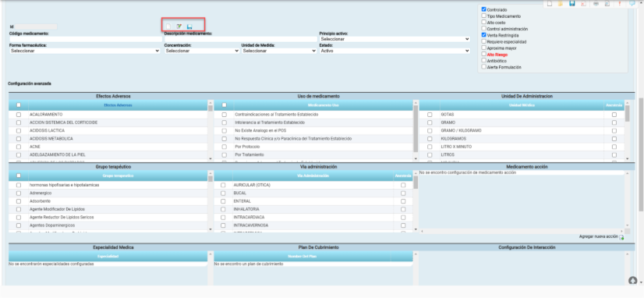Uncheck the Controlado checkbox

click(484, 9)
